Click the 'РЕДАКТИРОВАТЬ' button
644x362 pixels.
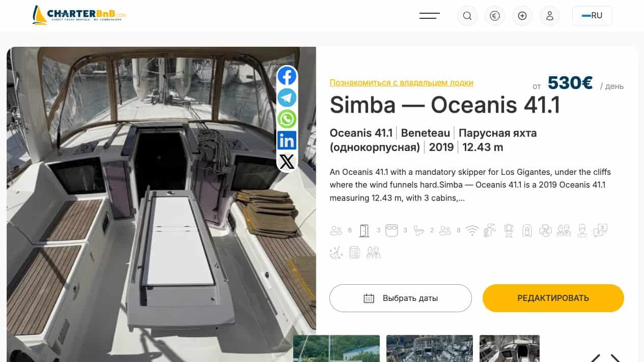(x=553, y=298)
